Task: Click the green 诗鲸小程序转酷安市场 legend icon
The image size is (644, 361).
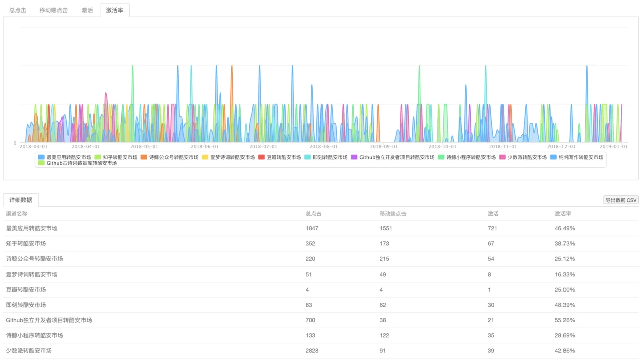Action: (441, 157)
